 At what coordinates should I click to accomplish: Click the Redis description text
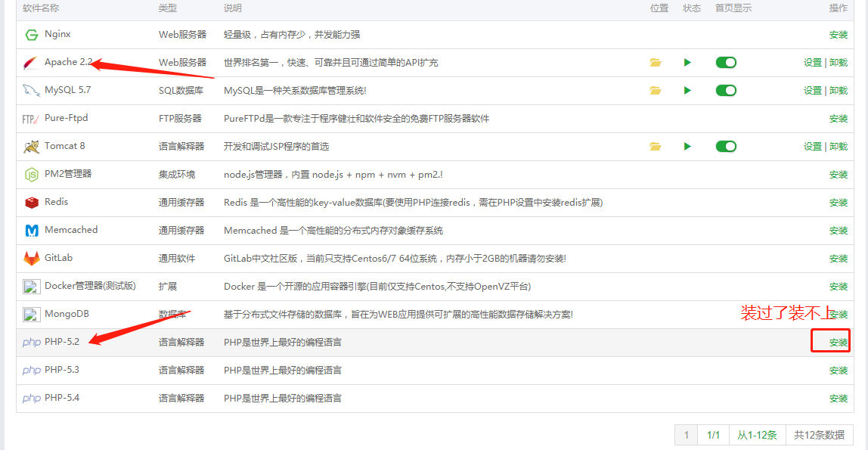(413, 203)
